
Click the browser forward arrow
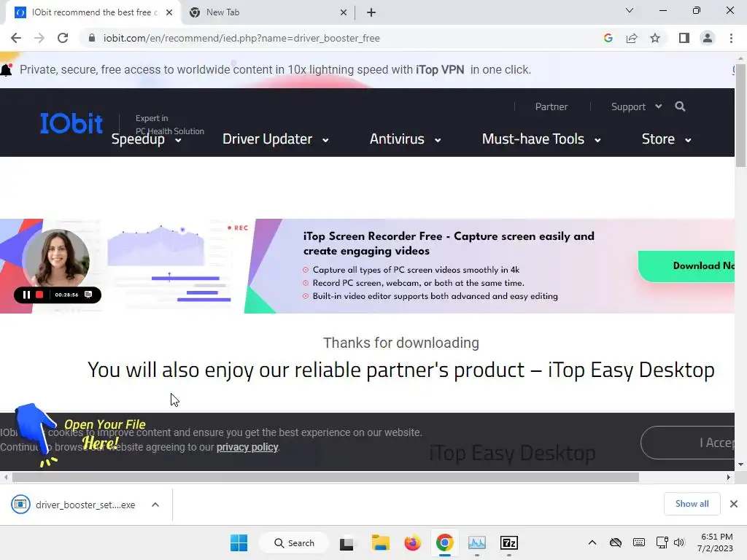coord(39,38)
